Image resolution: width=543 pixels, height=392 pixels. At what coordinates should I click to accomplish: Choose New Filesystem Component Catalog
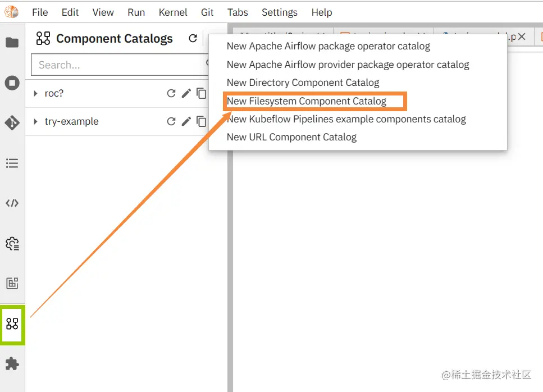point(307,101)
